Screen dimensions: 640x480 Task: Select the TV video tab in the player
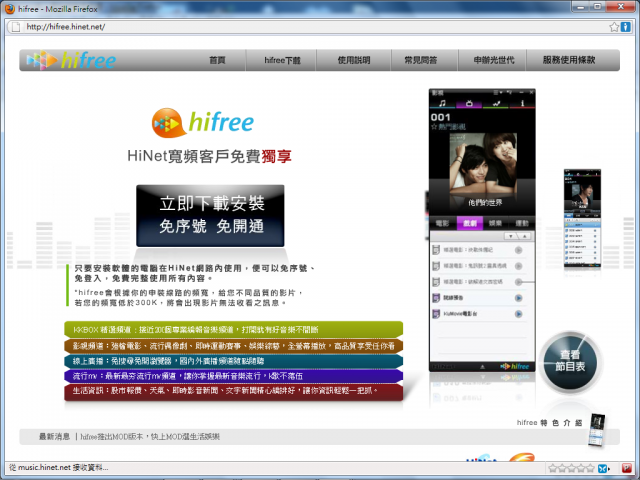click(469, 104)
